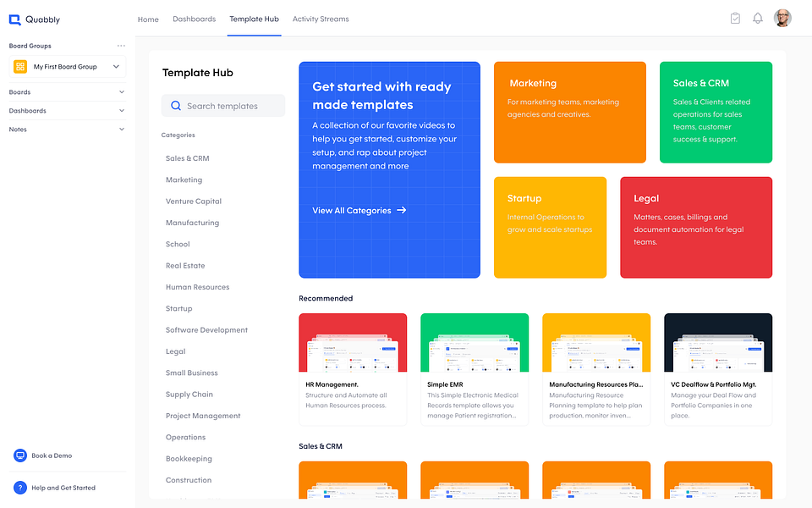Click the Book a Demo monitor icon

point(20,456)
